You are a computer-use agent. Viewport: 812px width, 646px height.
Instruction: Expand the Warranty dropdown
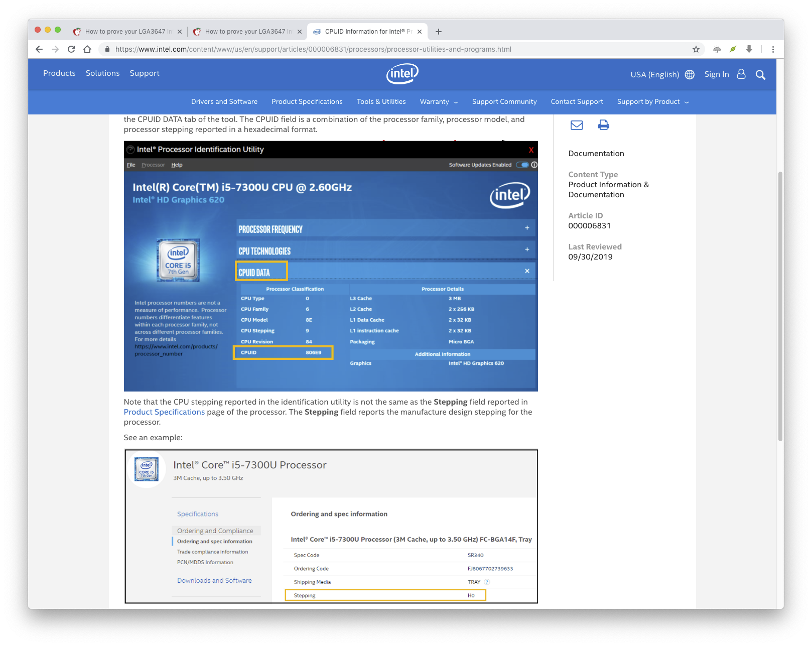(x=439, y=101)
